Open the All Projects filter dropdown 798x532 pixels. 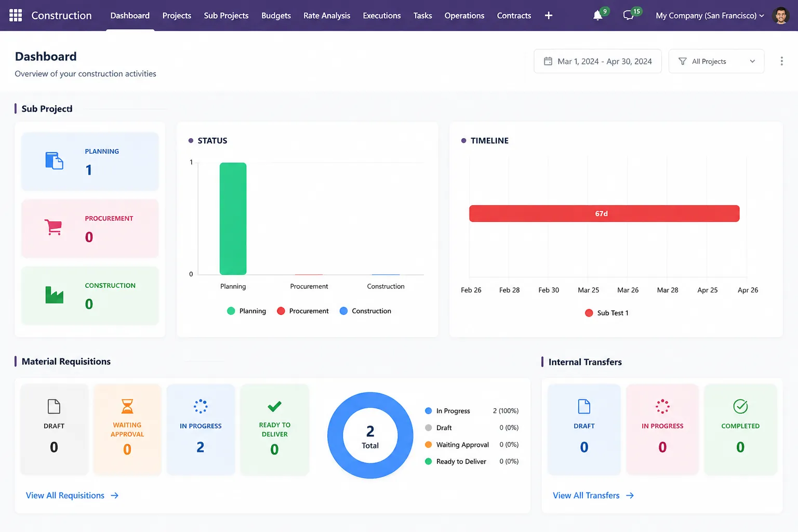click(x=716, y=61)
